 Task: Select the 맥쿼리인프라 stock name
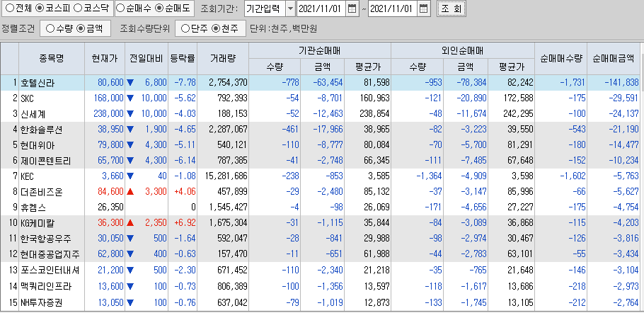(45, 285)
